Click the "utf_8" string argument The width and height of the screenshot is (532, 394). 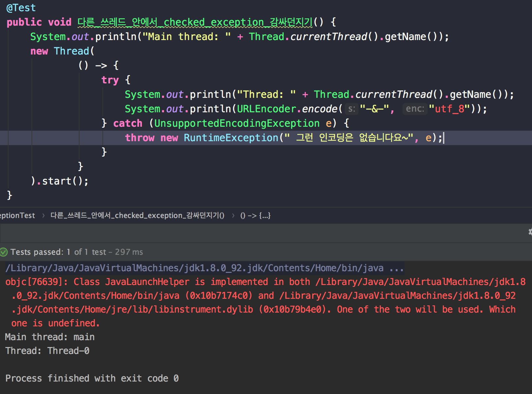pos(449,109)
